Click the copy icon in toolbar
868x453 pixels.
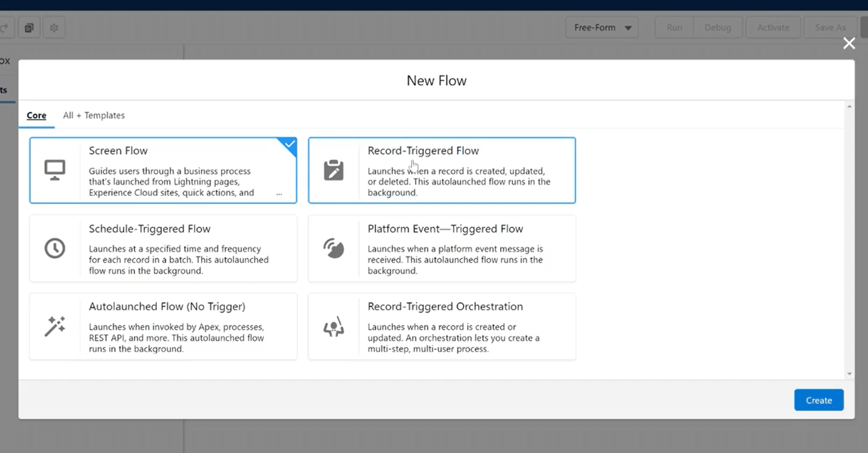(29, 27)
